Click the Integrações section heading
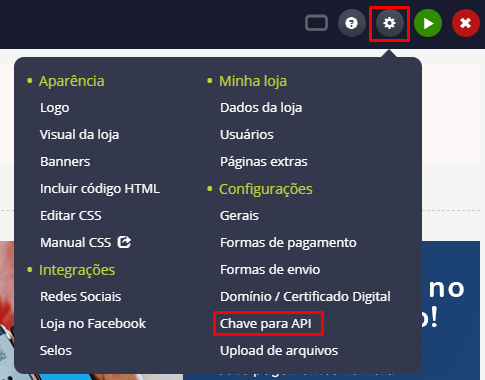This screenshot has width=485, height=380. (x=77, y=270)
